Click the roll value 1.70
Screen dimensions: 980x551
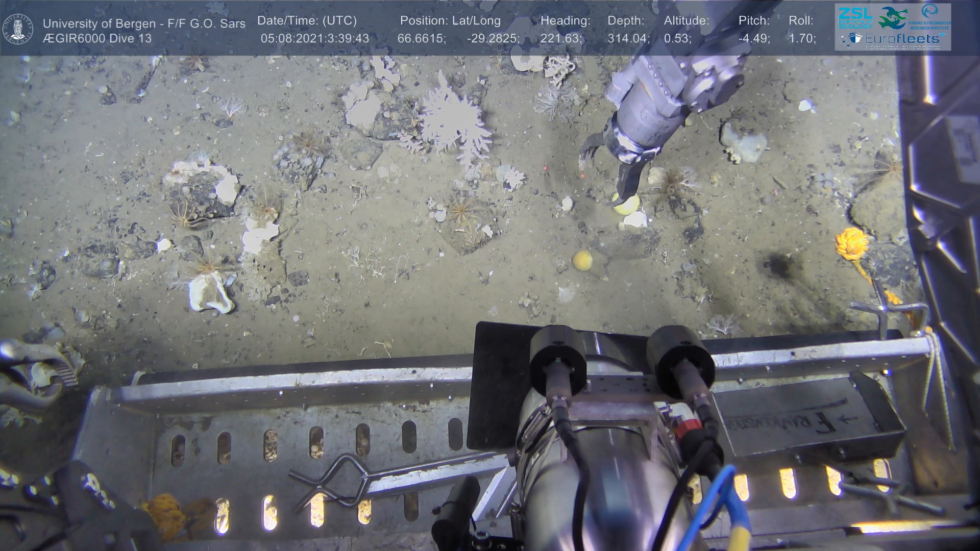[x=802, y=38]
